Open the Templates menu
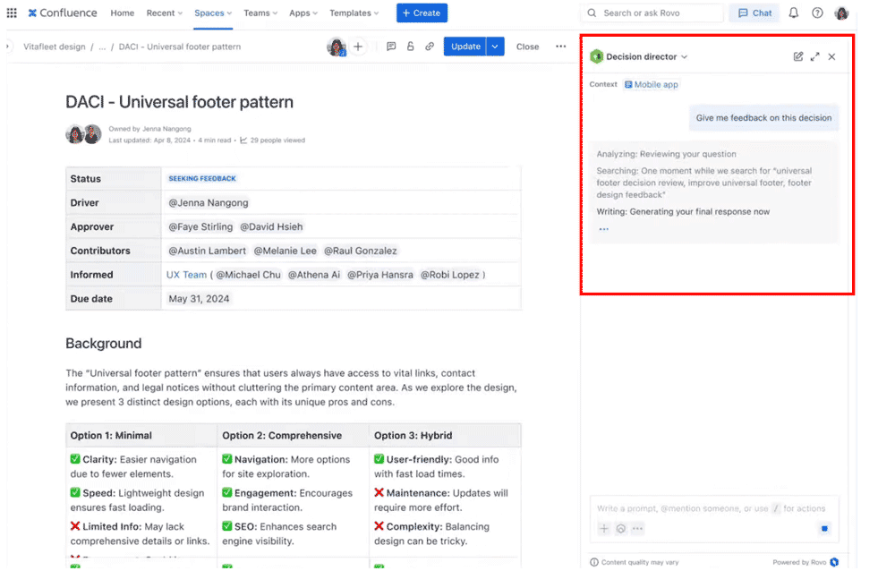The image size is (895, 588). coord(354,13)
